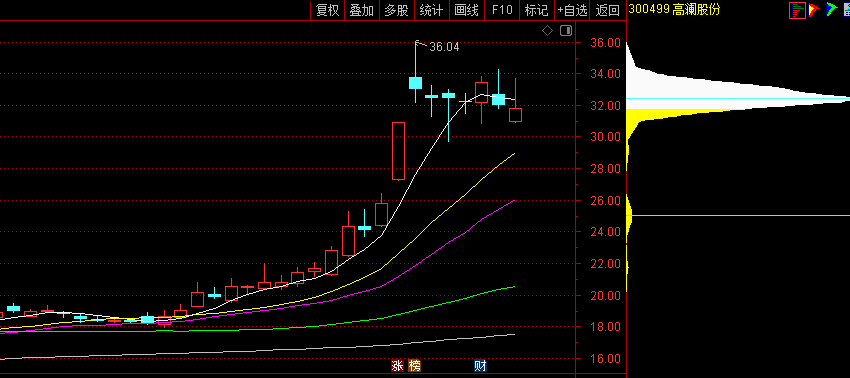Click the 返回 back button

[608, 10]
